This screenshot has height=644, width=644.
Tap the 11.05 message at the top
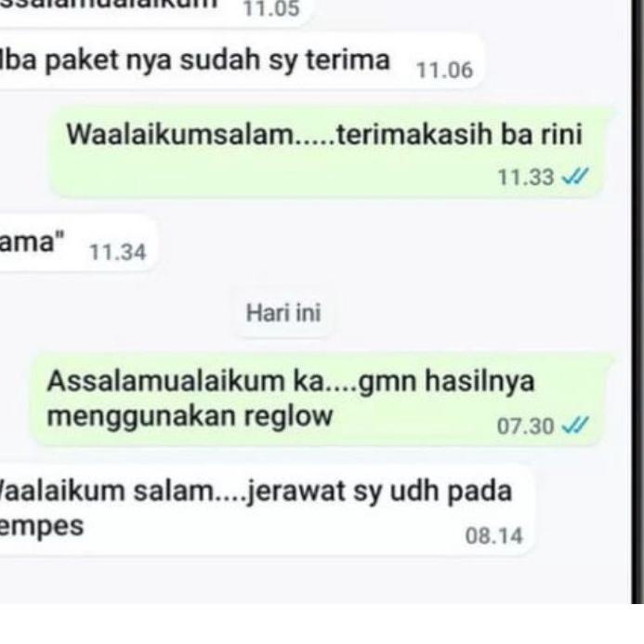click(x=154, y=9)
